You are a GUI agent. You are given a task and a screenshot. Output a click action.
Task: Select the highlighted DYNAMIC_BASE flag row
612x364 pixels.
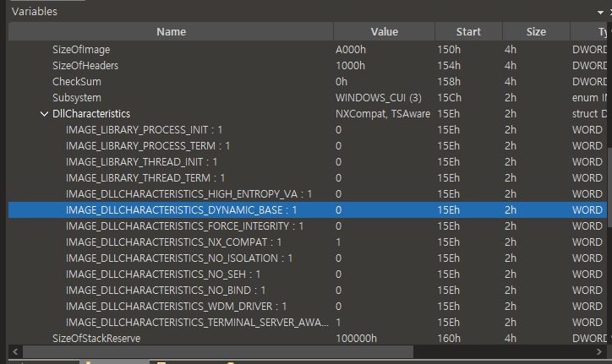click(308, 210)
